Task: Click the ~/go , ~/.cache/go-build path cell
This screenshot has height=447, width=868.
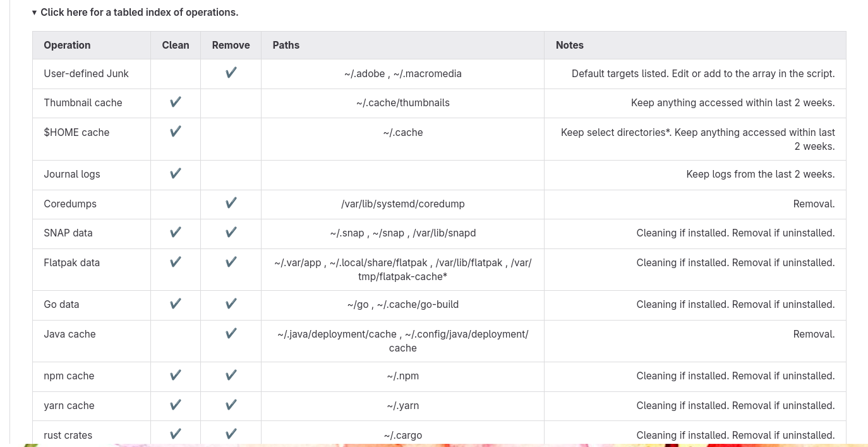Action: point(403,305)
